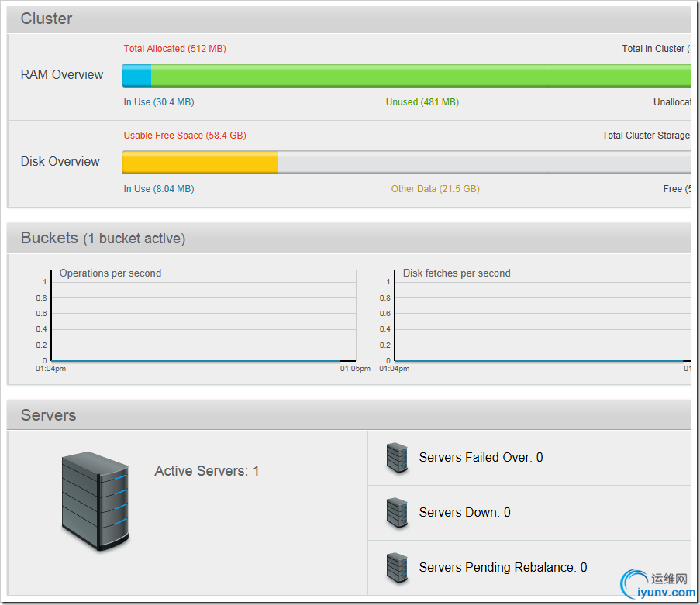This screenshot has height=605, width=700.
Task: Select the Usable Free Space (58.4 GB) label
Action: (x=184, y=136)
